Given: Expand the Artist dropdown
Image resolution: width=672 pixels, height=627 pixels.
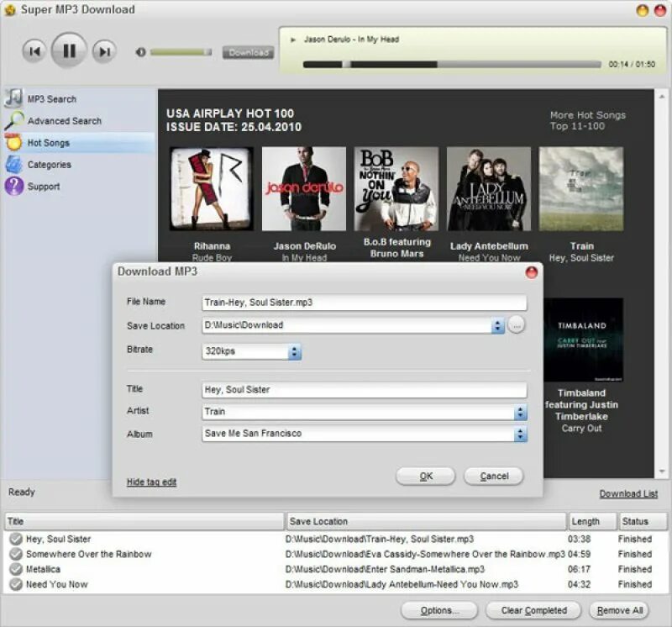Looking at the screenshot, I should coord(520,413).
